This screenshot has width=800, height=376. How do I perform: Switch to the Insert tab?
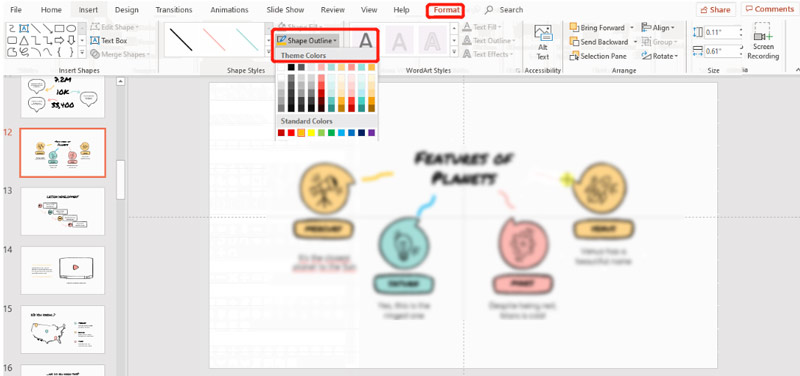(x=88, y=10)
